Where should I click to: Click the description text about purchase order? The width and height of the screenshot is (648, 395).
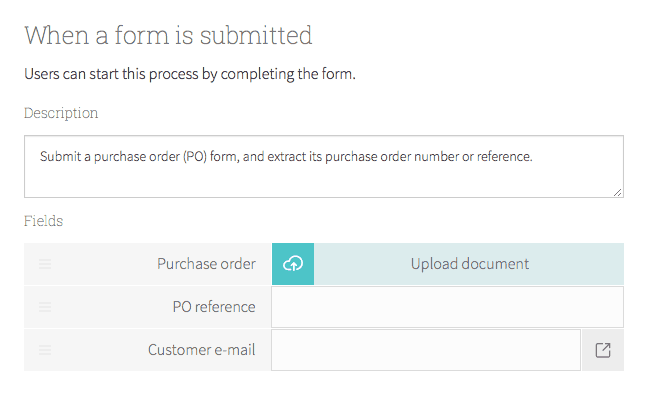286,157
